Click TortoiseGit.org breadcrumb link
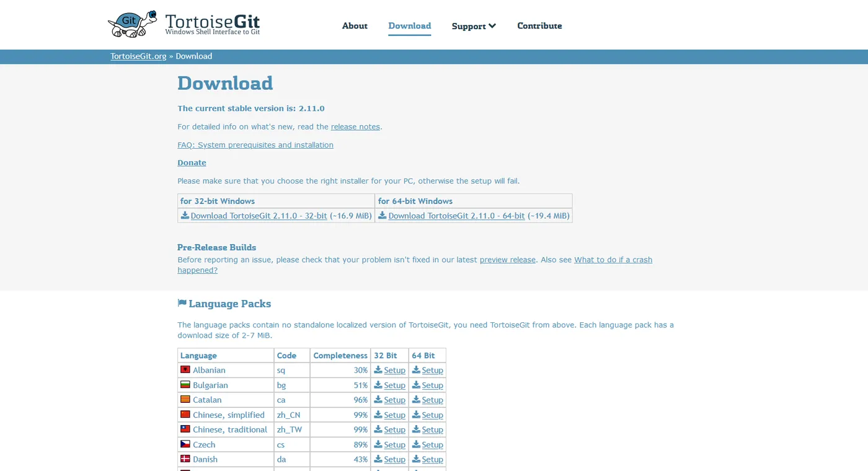868x471 pixels. [138, 56]
